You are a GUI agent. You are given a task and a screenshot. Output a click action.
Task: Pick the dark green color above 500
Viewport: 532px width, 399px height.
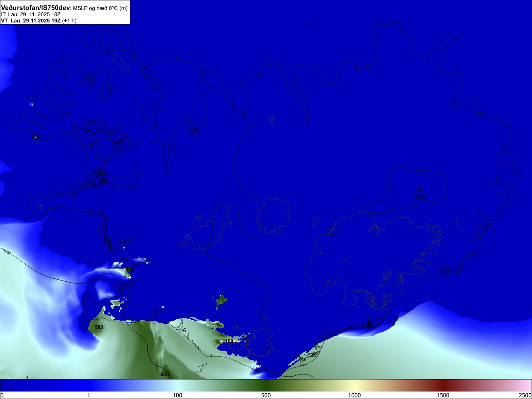pyautogui.click(x=266, y=385)
